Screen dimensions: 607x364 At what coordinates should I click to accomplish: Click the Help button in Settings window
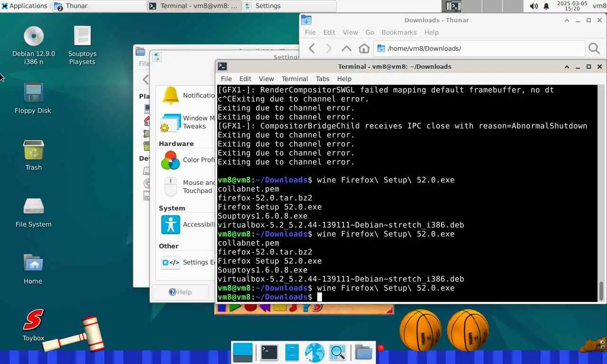(x=180, y=292)
